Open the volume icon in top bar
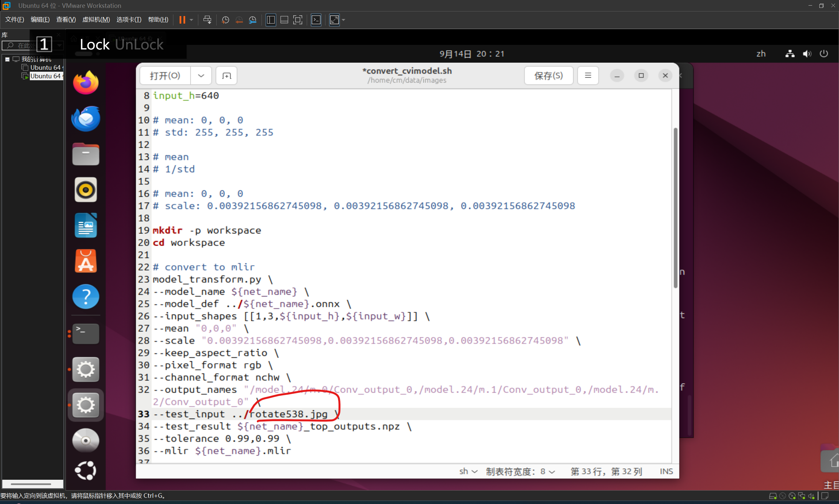The width and height of the screenshot is (839, 504). pos(807,54)
